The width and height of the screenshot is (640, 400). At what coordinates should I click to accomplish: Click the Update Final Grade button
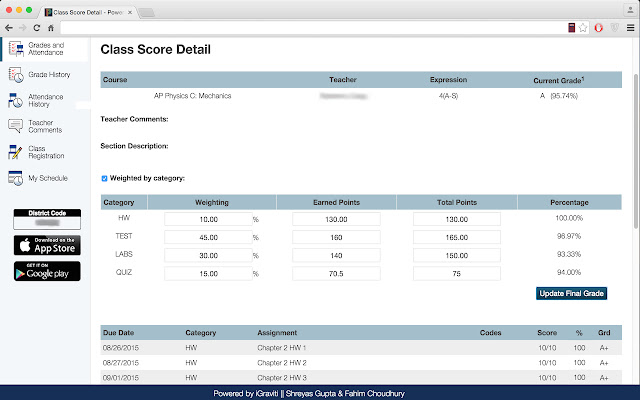[x=571, y=293]
